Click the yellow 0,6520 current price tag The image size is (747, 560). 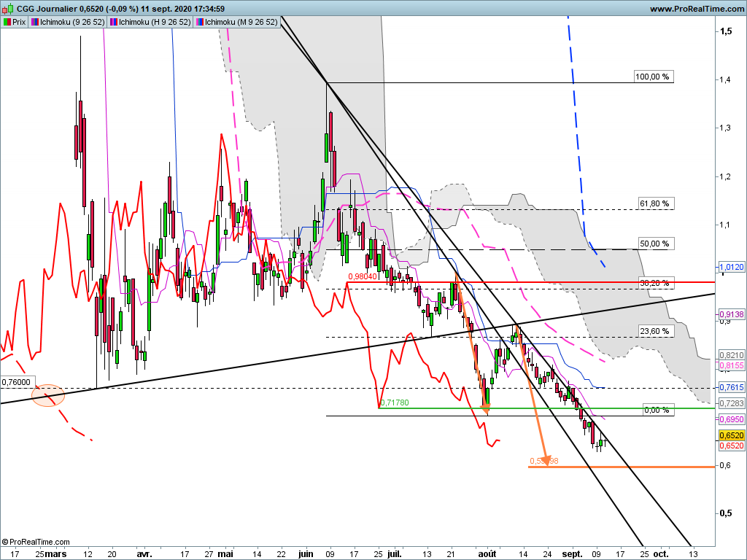[731, 435]
